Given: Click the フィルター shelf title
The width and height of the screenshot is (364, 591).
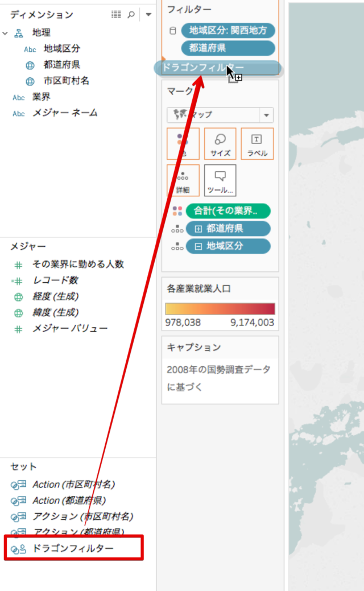Looking at the screenshot, I should [189, 10].
